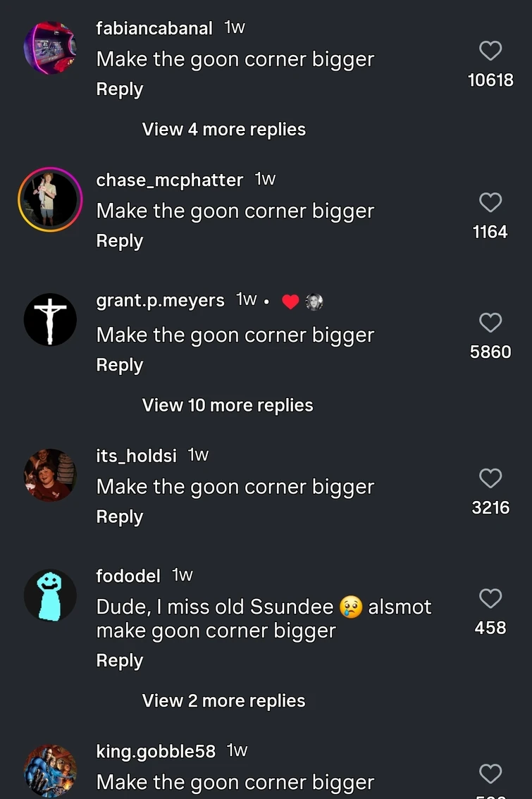Viewport: 532px width, 799px height.
Task: Open its_holdsi's profile picture
Action: point(50,475)
